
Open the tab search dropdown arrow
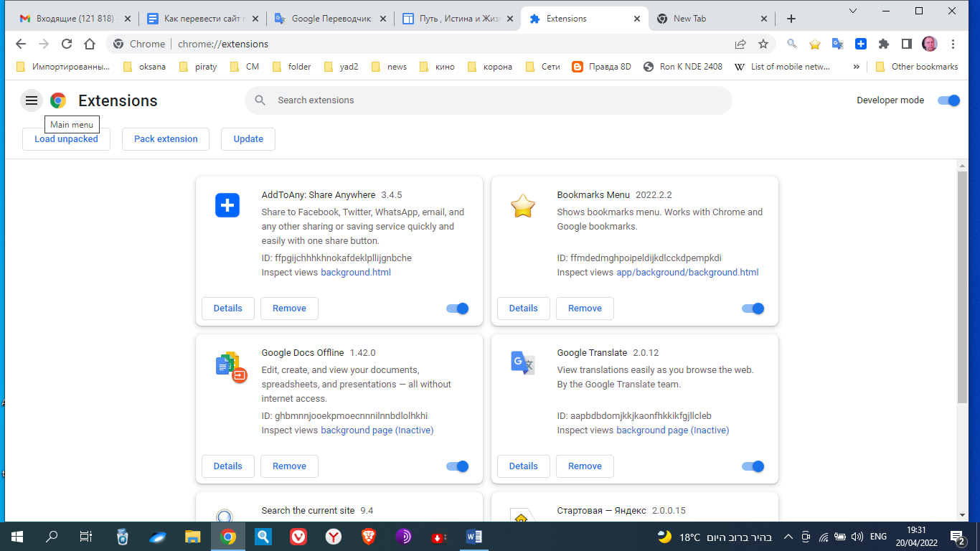[x=853, y=11]
